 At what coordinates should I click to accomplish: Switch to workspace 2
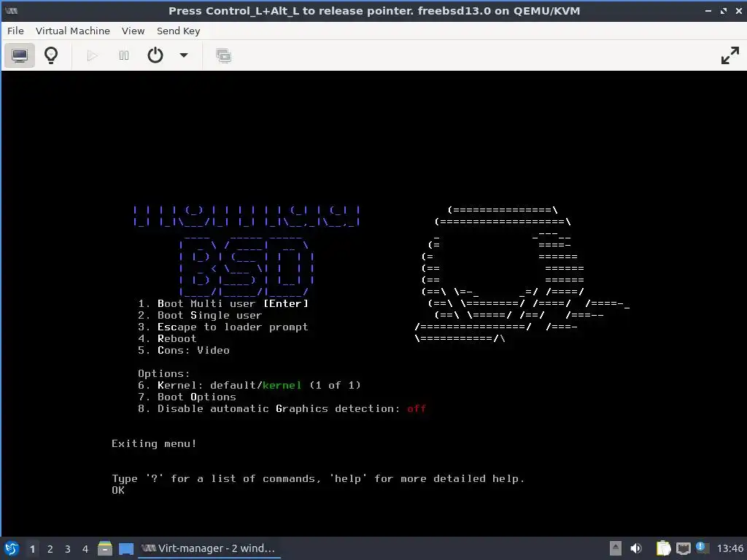[x=50, y=549]
